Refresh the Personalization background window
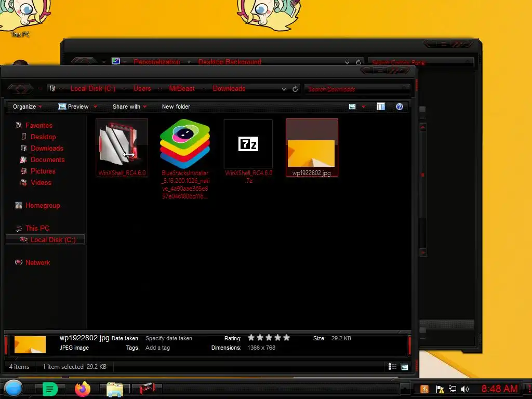This screenshot has height=399, width=532. (358, 62)
